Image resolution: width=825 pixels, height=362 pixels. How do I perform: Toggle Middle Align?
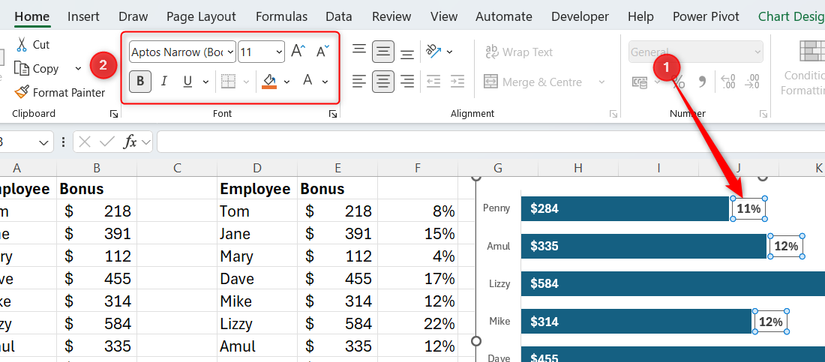point(384,52)
